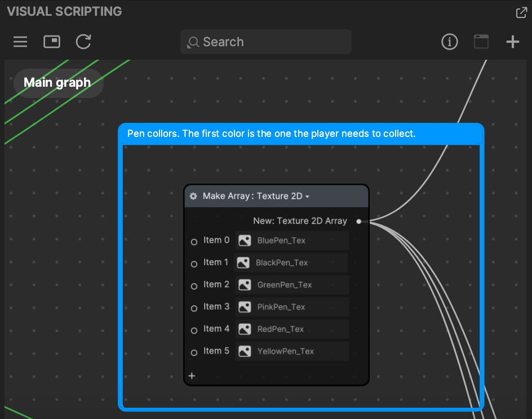
Task: Select the GreenPen_Tex object field
Action: 292,285
